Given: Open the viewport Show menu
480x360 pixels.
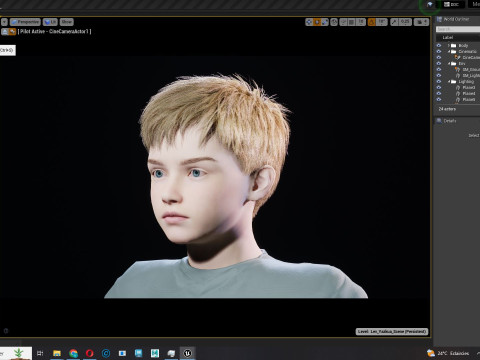Looking at the screenshot, I should (x=67, y=22).
